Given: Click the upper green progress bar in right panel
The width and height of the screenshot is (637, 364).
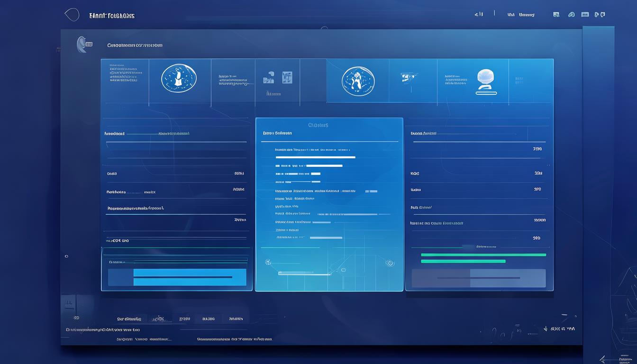Looking at the screenshot, I should (483, 255).
